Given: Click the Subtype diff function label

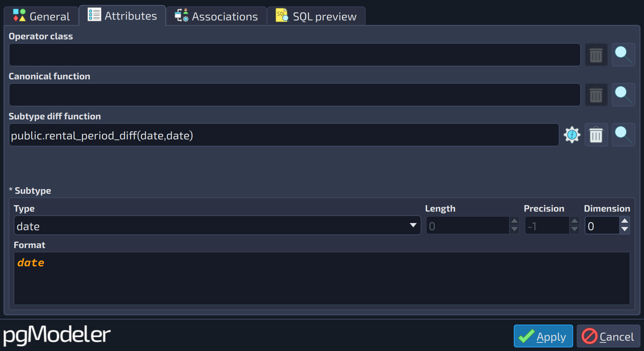Looking at the screenshot, I should (x=55, y=116).
